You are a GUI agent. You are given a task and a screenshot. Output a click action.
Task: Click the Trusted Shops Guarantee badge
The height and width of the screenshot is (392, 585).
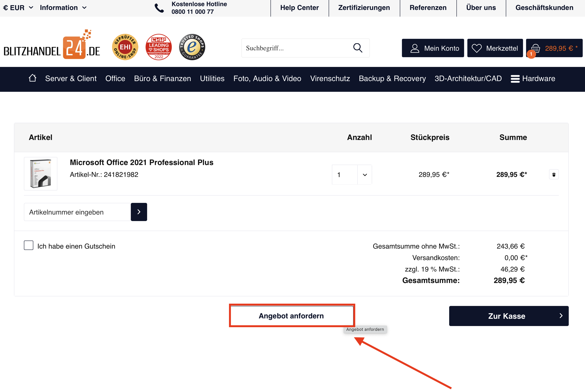click(x=192, y=47)
